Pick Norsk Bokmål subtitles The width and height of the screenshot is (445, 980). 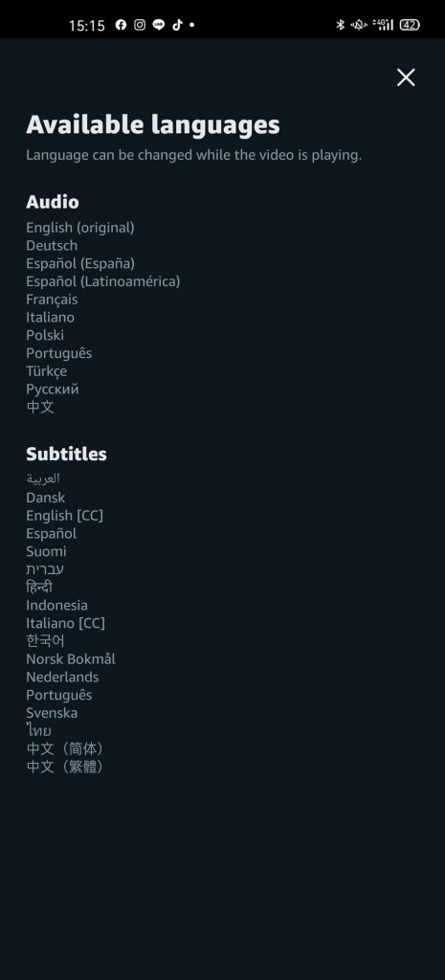(x=71, y=658)
